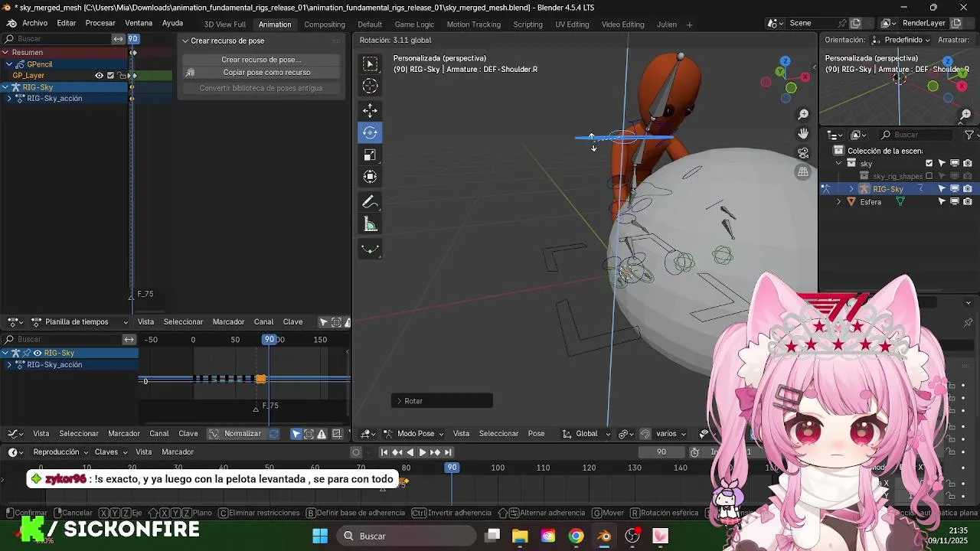The height and width of the screenshot is (551, 980).
Task: Open the Archivo menu
Action: (x=34, y=24)
